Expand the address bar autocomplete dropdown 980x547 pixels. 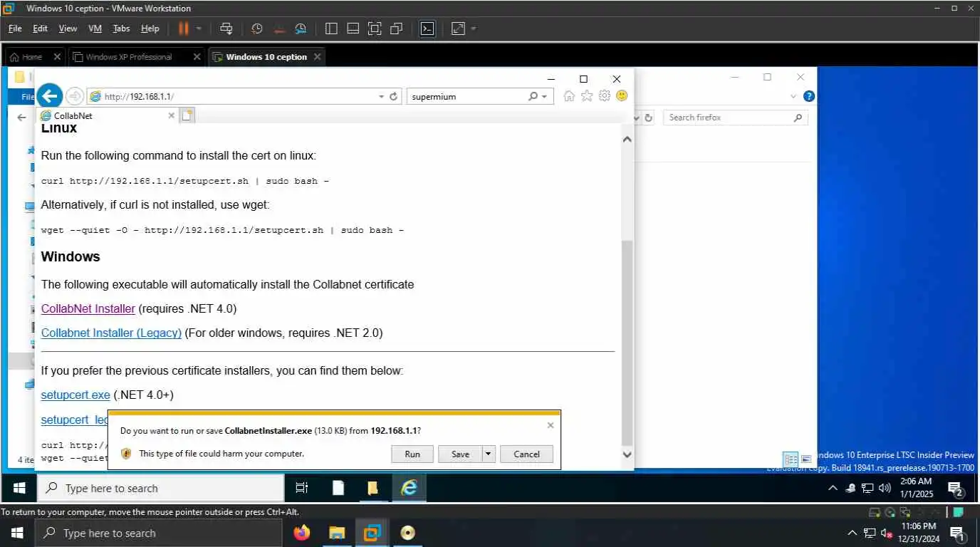(381, 96)
